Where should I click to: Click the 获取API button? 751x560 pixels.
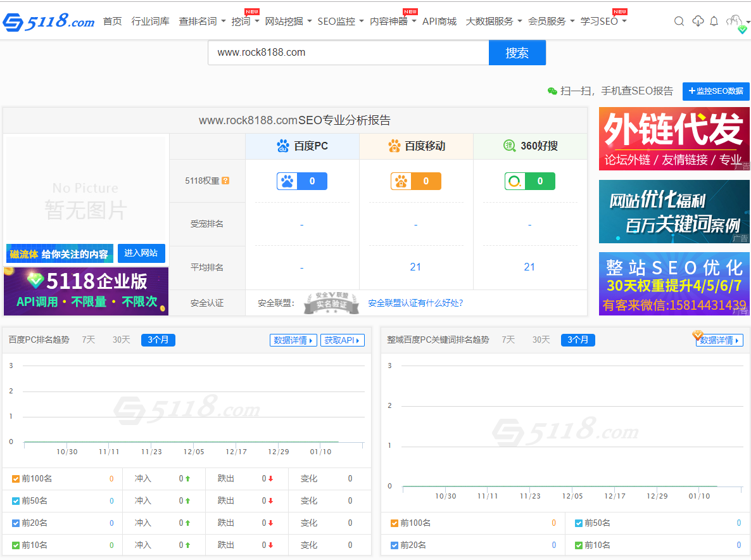[x=343, y=340]
